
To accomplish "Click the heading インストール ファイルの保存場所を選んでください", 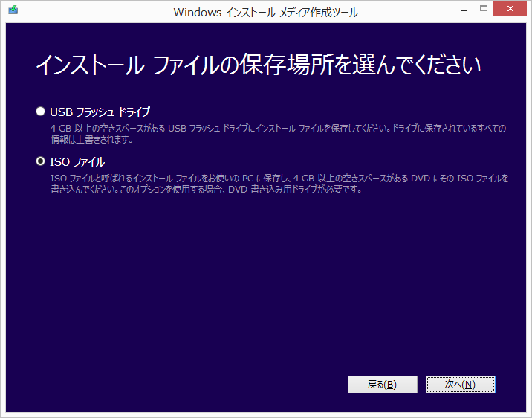I will 259,65.
